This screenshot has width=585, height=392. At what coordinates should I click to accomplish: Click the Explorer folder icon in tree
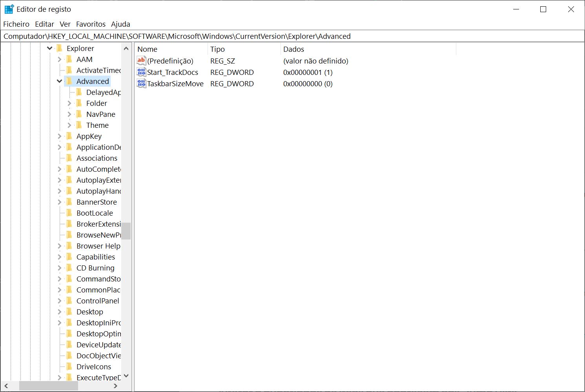pos(60,48)
